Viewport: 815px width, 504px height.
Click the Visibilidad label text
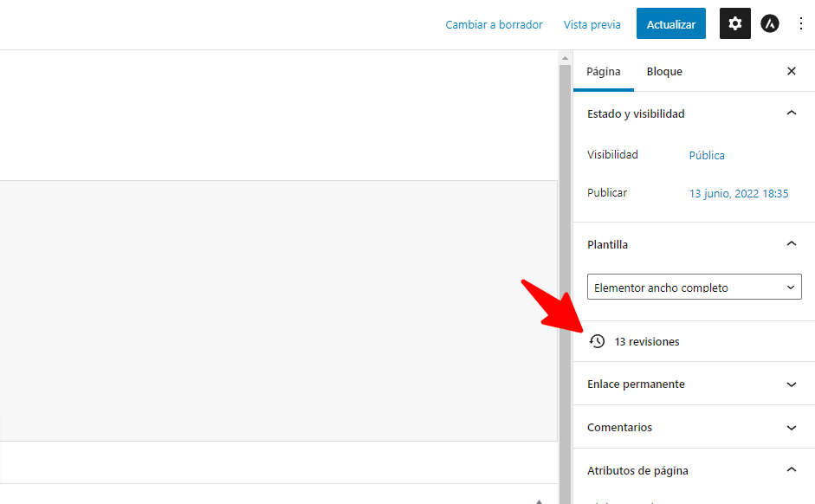(612, 154)
